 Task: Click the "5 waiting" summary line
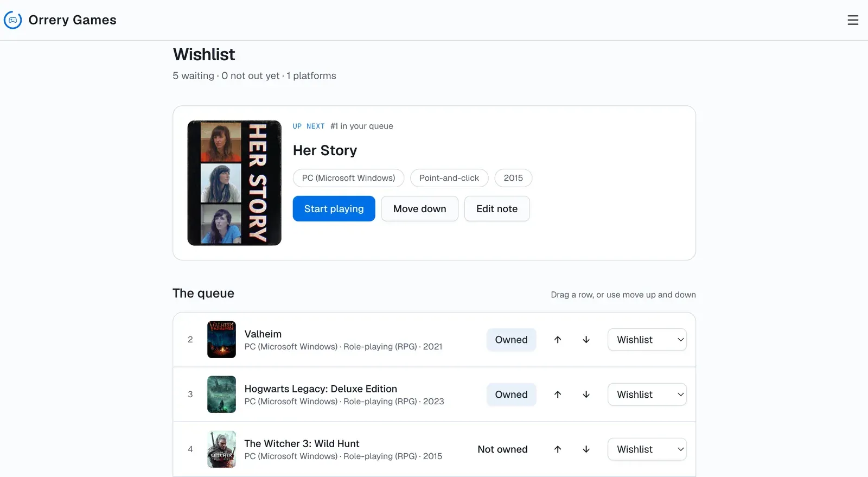(x=254, y=76)
